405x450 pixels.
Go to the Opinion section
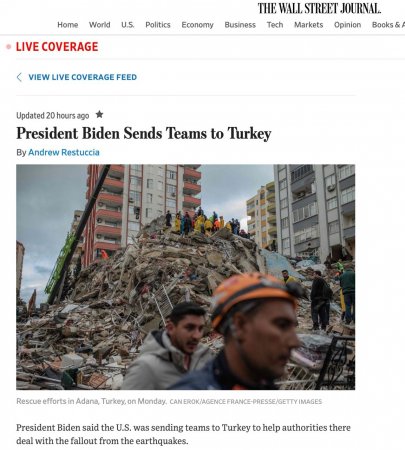tap(347, 25)
